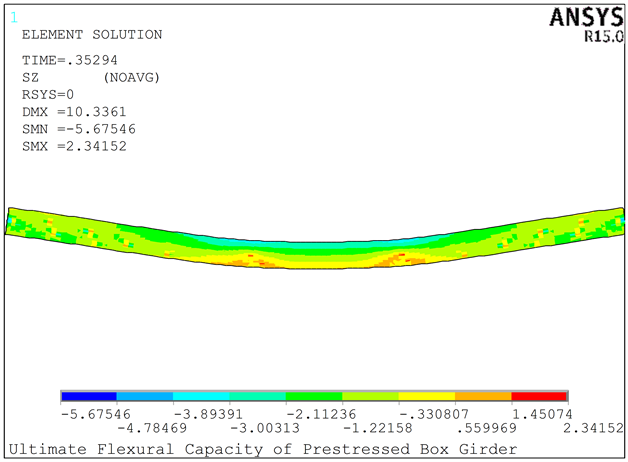
Task: Pick the pure green legend color band
Action: click(314, 397)
